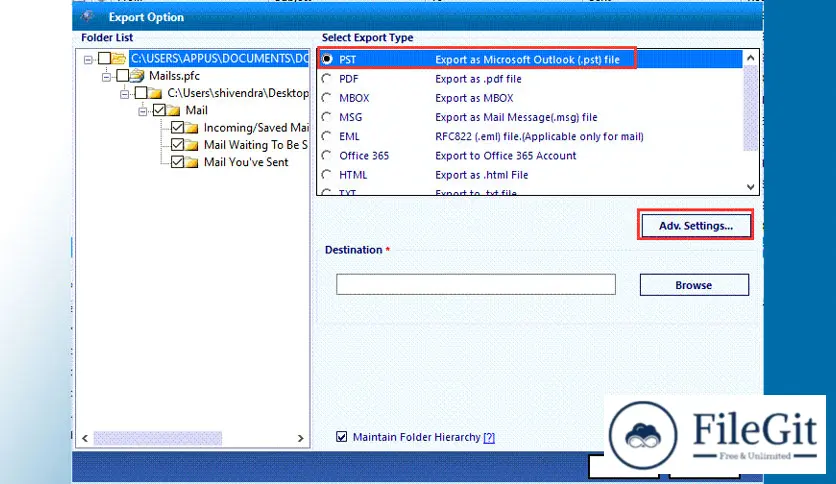Click the Browse button for destination

click(x=694, y=285)
